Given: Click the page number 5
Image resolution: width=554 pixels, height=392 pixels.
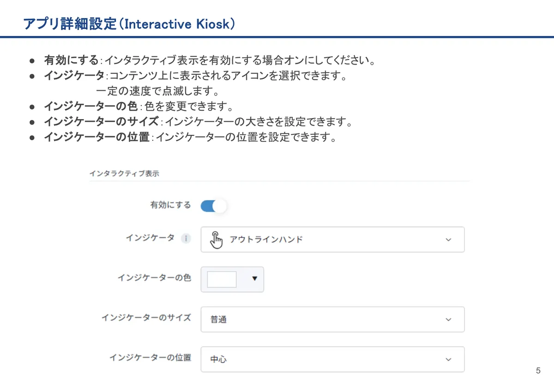Looking at the screenshot, I should [x=538, y=371].
